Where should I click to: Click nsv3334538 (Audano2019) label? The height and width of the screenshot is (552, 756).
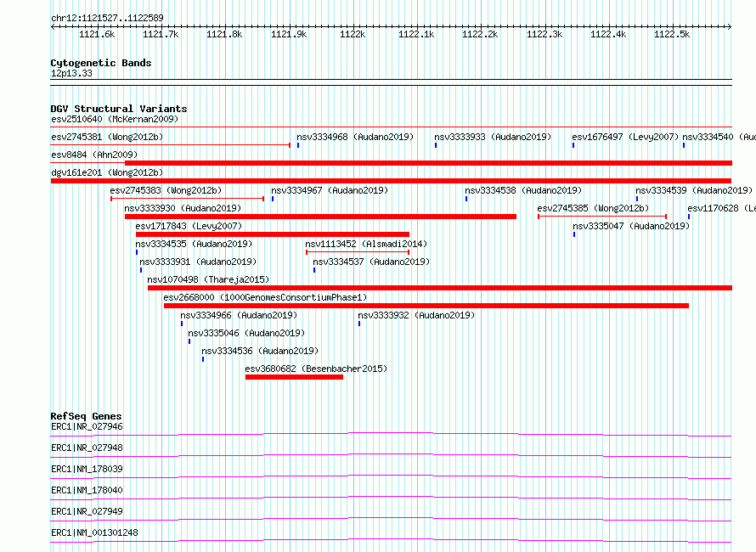(523, 190)
